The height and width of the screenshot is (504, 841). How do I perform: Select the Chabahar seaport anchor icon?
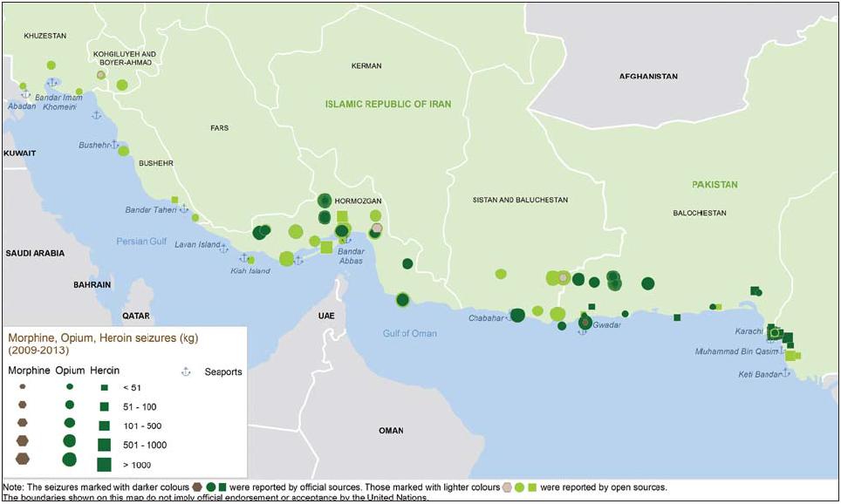(x=511, y=318)
